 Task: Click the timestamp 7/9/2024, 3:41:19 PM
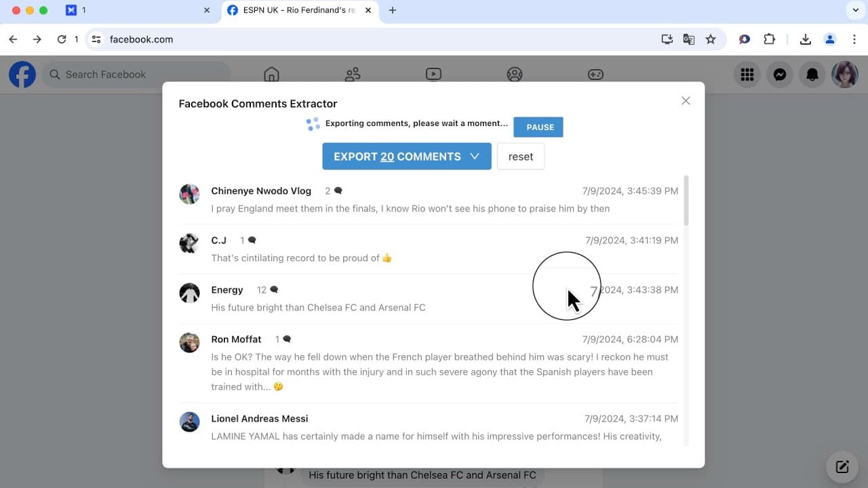click(632, 241)
